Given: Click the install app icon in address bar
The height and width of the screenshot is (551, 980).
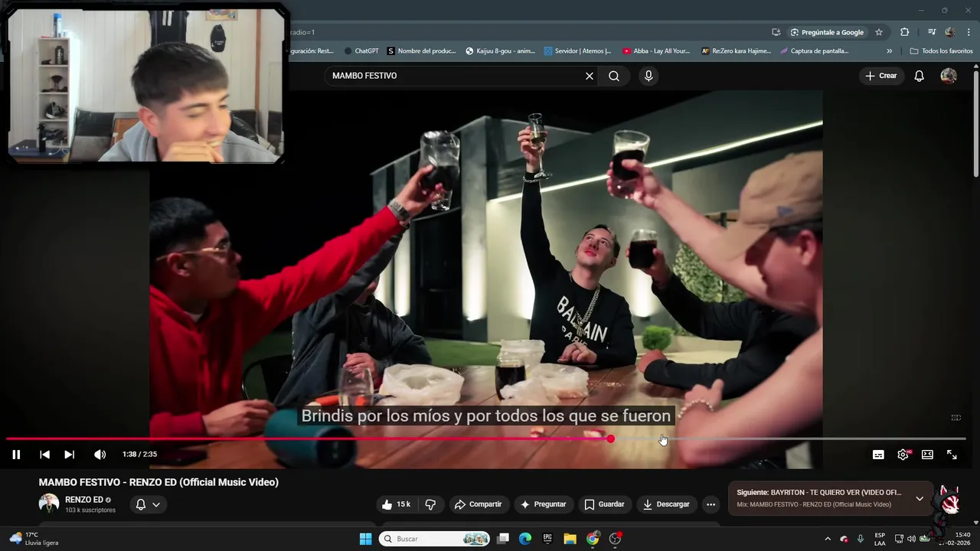Looking at the screenshot, I should 776,32.
